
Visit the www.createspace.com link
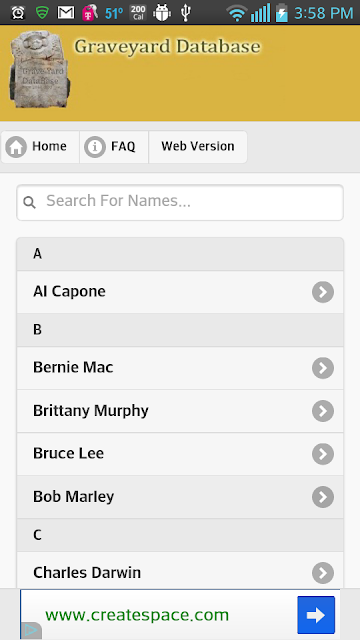point(137,615)
